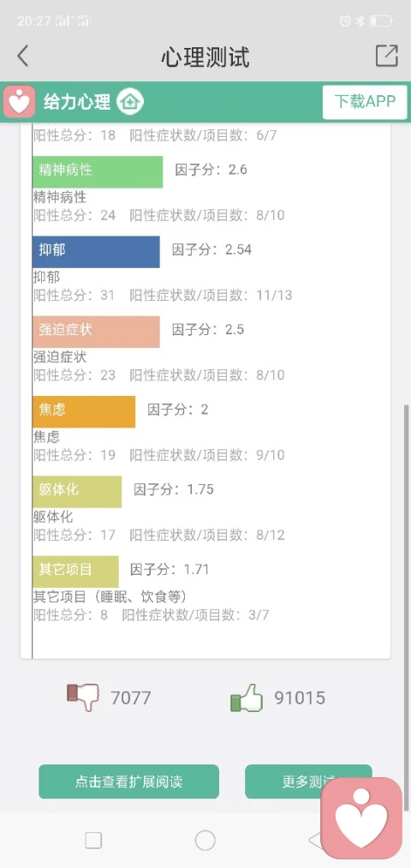Open the floating pink heart app icon
The height and width of the screenshot is (868, 411).
361,818
